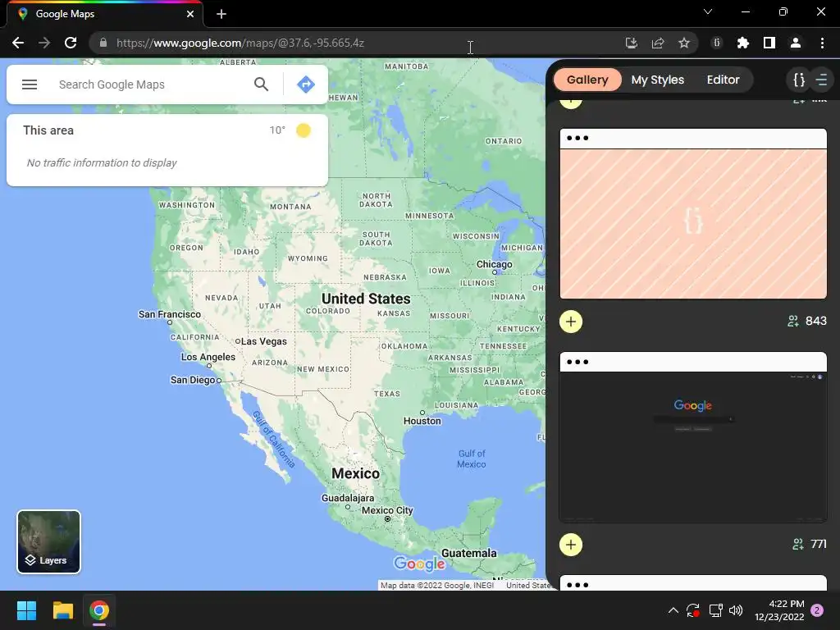Go forward with browser forward arrow
Image resolution: width=840 pixels, height=630 pixels.
(44, 43)
